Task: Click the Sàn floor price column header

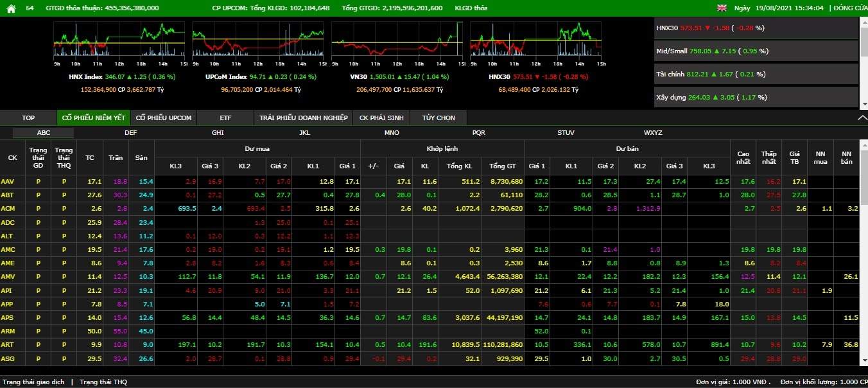Action: 141,157
